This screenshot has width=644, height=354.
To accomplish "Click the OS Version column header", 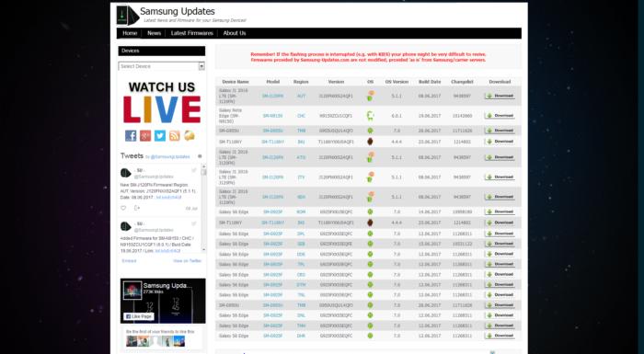I will [397, 82].
